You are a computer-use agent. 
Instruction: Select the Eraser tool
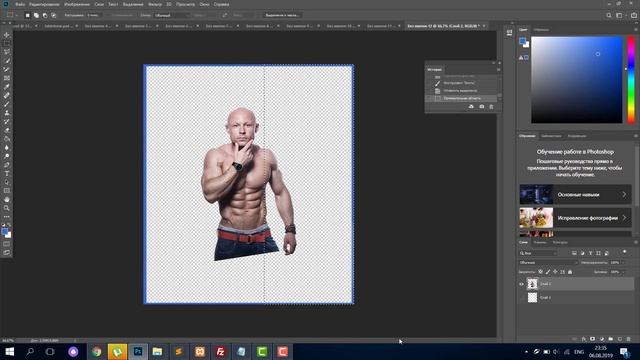7,130
